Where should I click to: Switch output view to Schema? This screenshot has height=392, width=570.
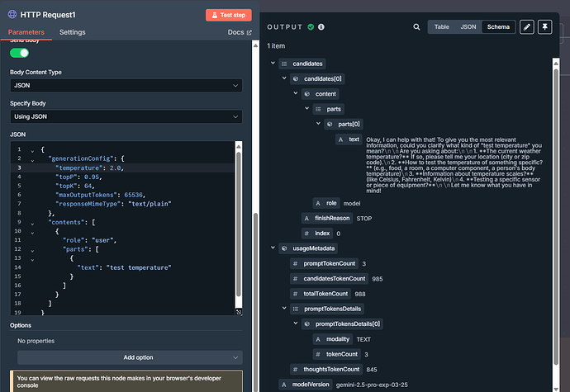click(498, 27)
